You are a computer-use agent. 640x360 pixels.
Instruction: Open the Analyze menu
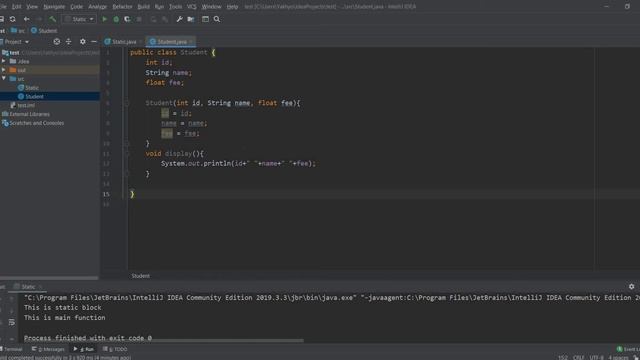pyautogui.click(x=98, y=7)
